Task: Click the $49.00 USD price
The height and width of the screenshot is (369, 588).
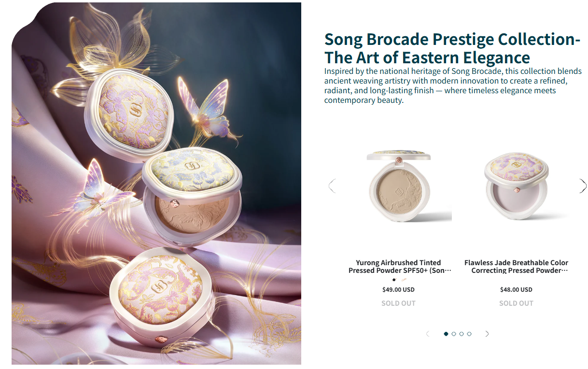Action: pos(398,290)
